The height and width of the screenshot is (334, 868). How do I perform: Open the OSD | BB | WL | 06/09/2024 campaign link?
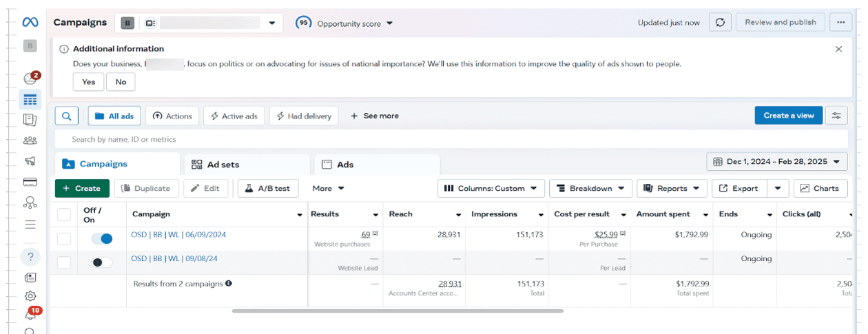[178, 235]
